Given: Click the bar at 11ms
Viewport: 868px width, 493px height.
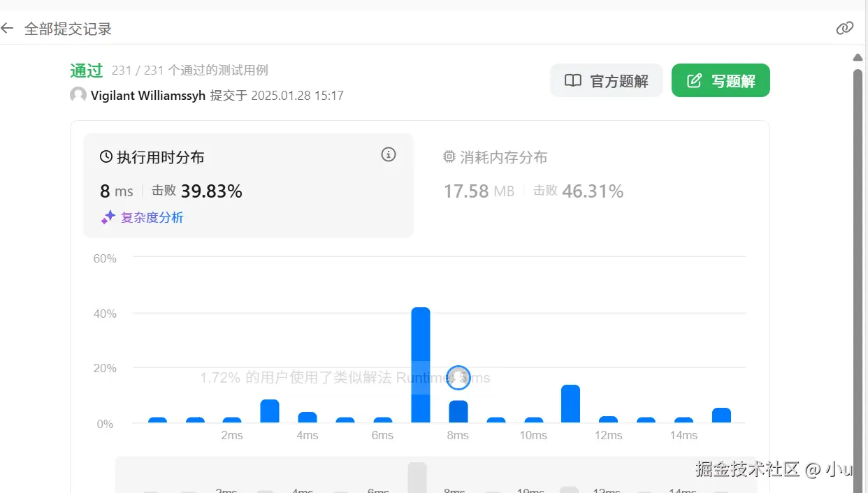Looking at the screenshot, I should [x=571, y=404].
